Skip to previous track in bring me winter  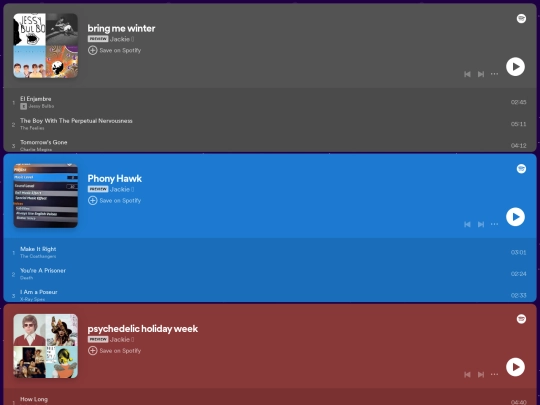tap(467, 74)
